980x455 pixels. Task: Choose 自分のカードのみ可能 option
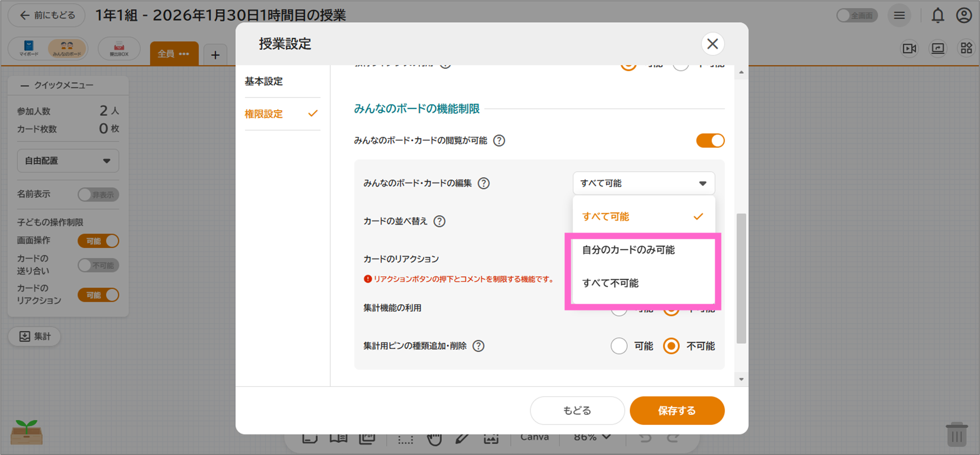(628, 250)
